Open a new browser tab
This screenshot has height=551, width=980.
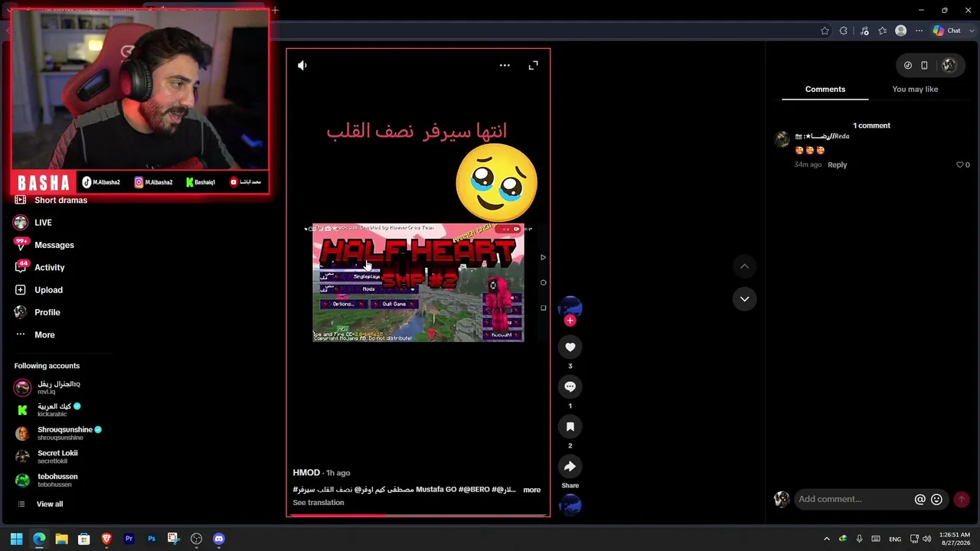tap(275, 11)
